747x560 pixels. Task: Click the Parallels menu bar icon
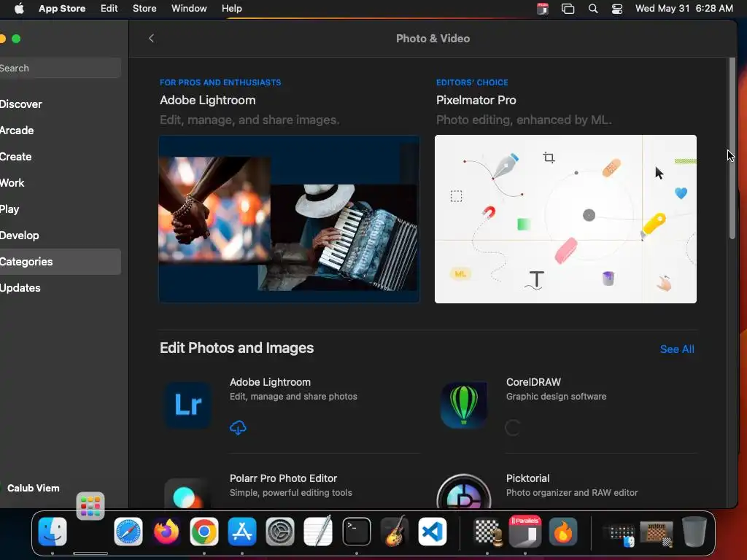click(542, 9)
